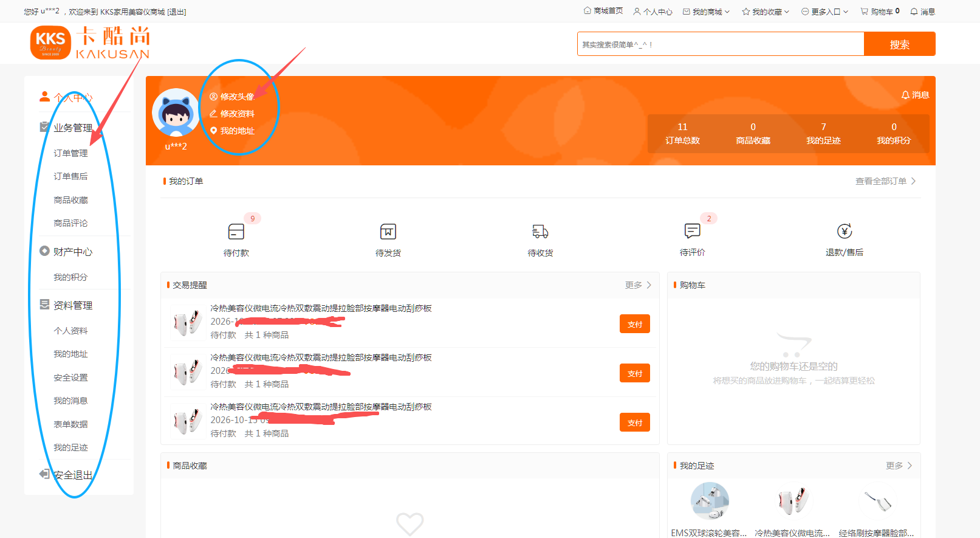Click 支付 for the first order
The width and height of the screenshot is (980, 538).
tap(635, 324)
